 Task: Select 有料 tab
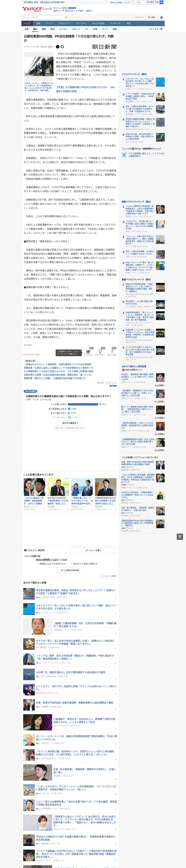[x=128, y=23]
